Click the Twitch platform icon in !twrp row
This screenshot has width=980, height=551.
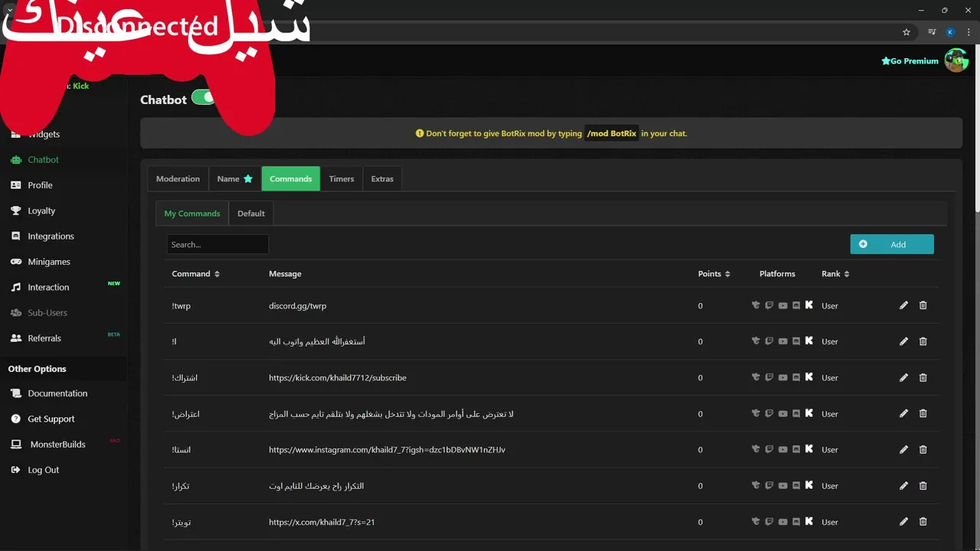coord(769,305)
